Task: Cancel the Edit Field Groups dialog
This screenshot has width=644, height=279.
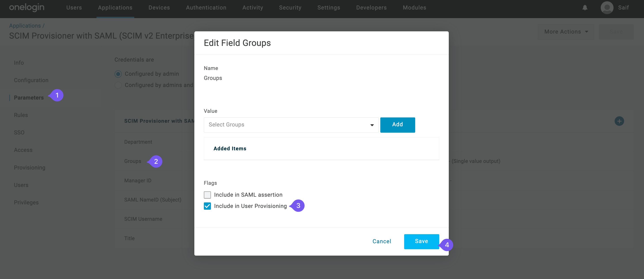Action: (381, 241)
